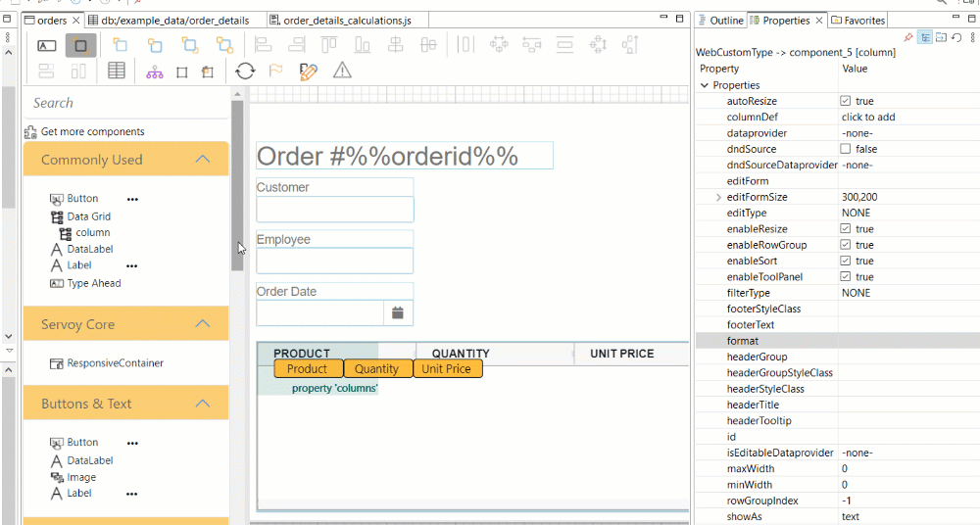
Task: Click the restore default value arrow icon
Action: pos(956,37)
